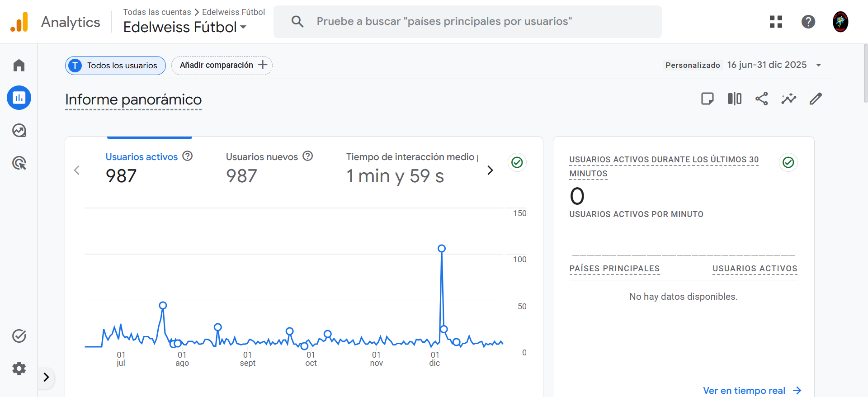Screen dimensions: 868x397
Task: Click the Edelweiss Fútbol breadcrumb link
Action: 233,12
